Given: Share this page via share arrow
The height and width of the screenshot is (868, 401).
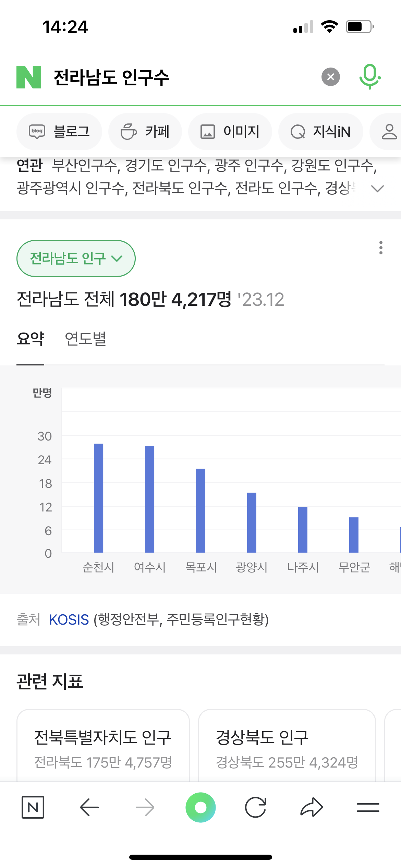Looking at the screenshot, I should [312, 807].
